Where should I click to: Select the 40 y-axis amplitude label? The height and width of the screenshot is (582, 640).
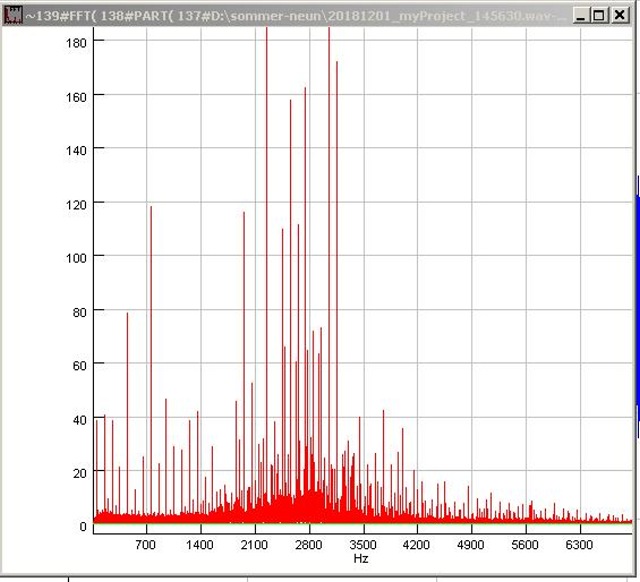[x=78, y=419]
